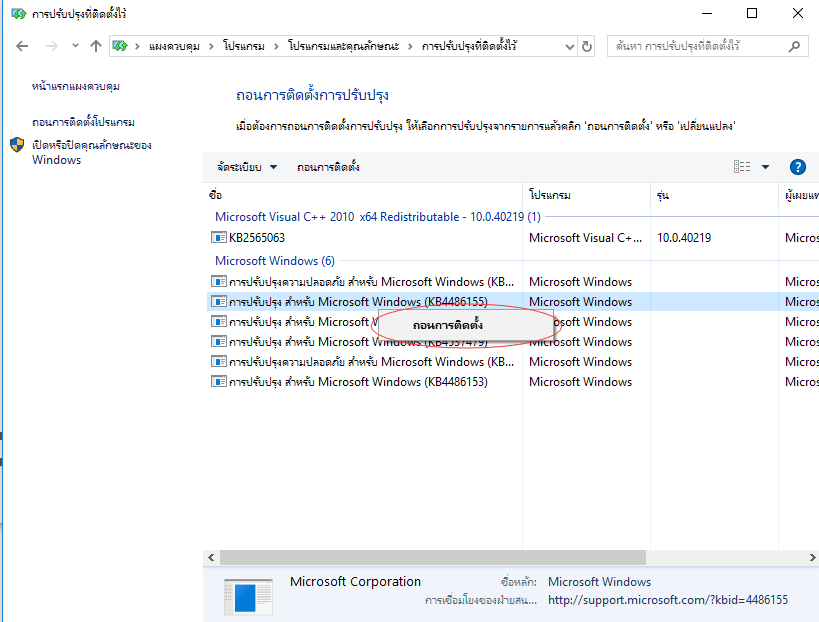The width and height of the screenshot is (819, 622).
Task: Click the update icon next to KB2565063
Action: [218, 237]
